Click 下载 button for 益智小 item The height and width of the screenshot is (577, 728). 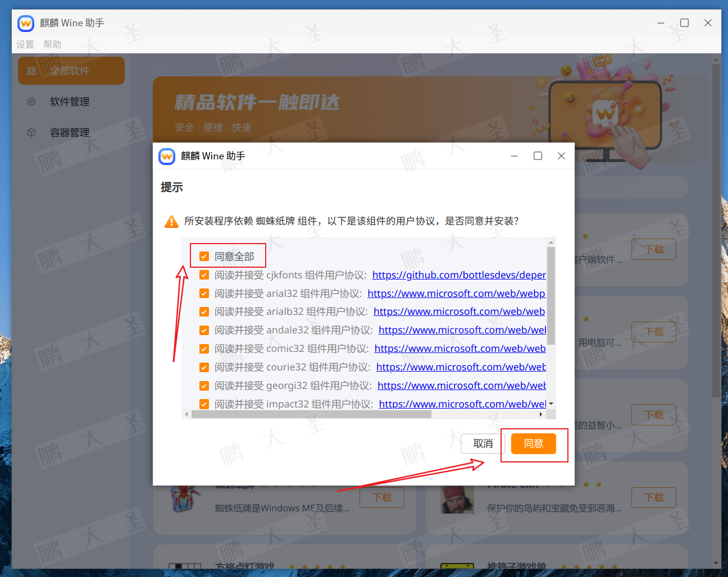654,415
